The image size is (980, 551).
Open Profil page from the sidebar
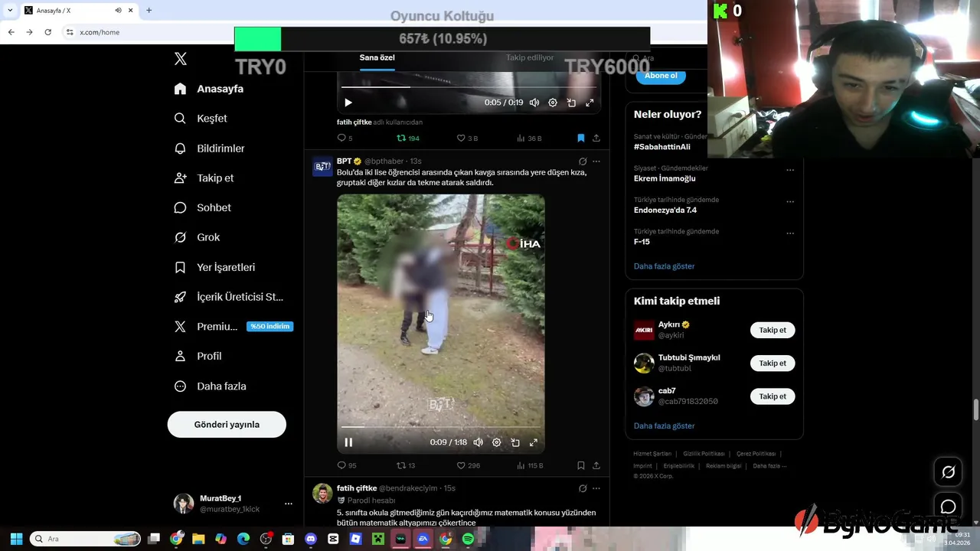(198, 357)
